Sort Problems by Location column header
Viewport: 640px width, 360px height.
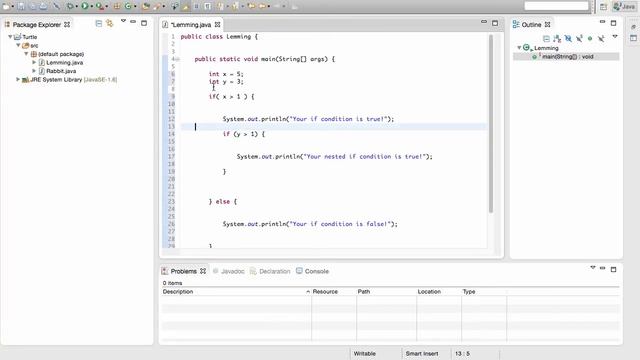(439, 291)
